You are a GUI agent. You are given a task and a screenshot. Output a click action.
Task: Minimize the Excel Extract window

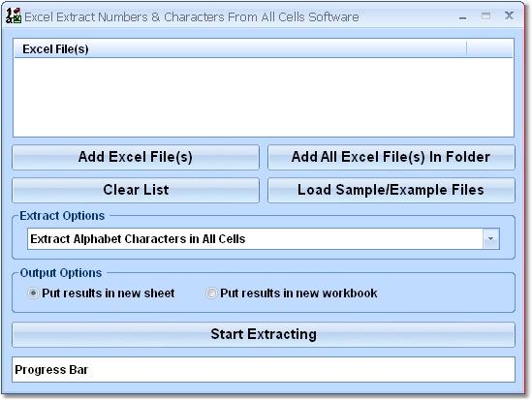click(x=462, y=16)
